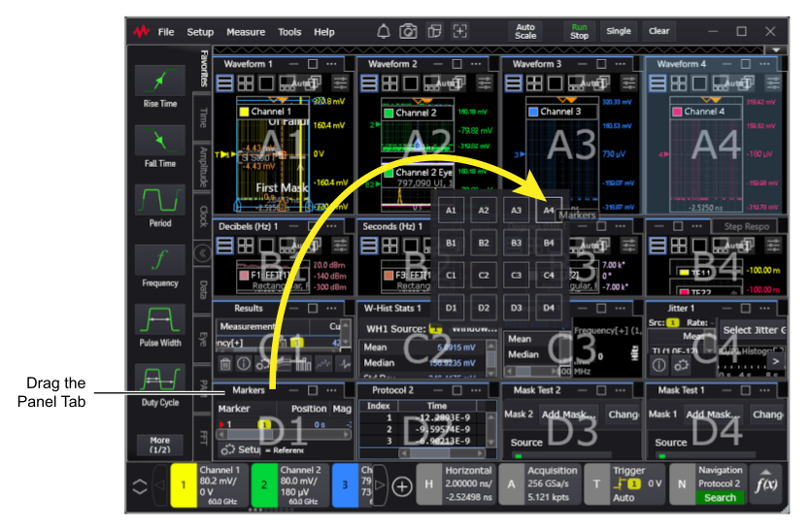Image resolution: width=807 pixels, height=532 pixels.
Task: Click the Frequency measurement icon
Action: (x=159, y=261)
